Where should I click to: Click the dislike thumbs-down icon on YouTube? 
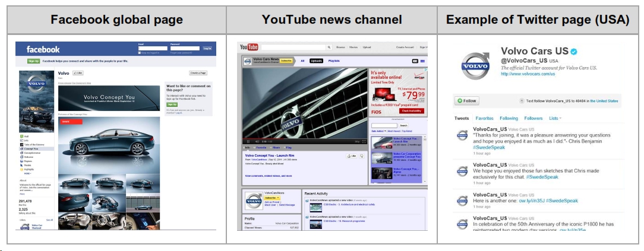[x=362, y=156]
